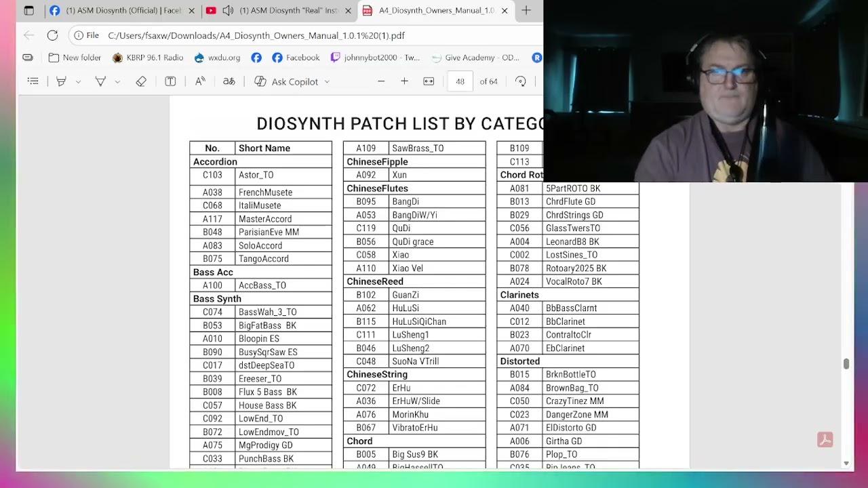Click the 'Clarinets' category heading
The width and height of the screenshot is (868, 488).
519,295
